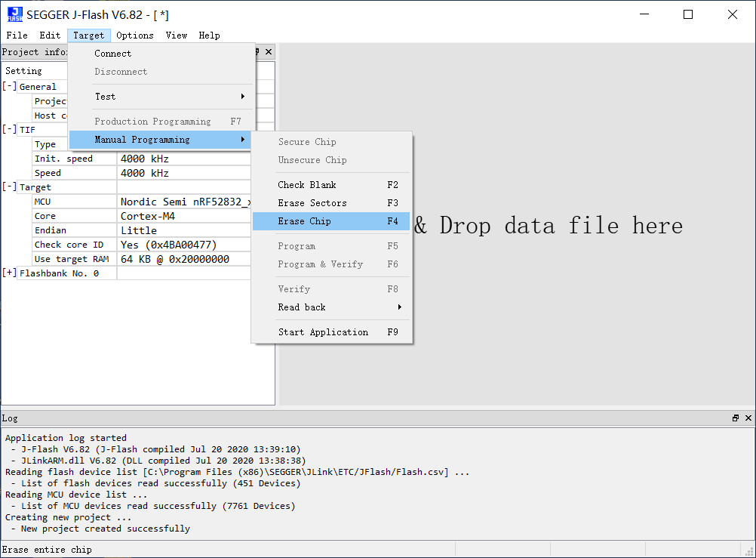Click the 'Reading MCU device list' log line

(x=76, y=495)
